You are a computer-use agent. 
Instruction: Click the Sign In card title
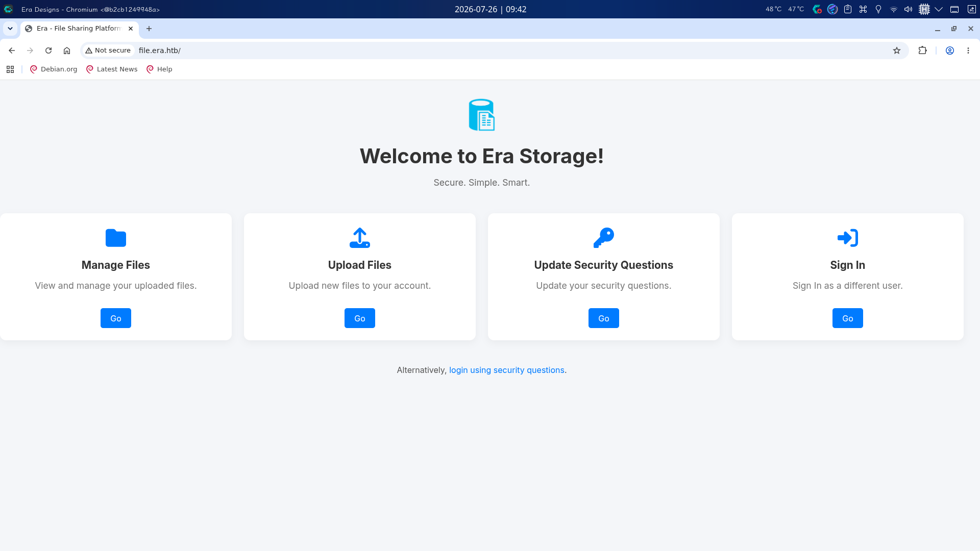(848, 265)
